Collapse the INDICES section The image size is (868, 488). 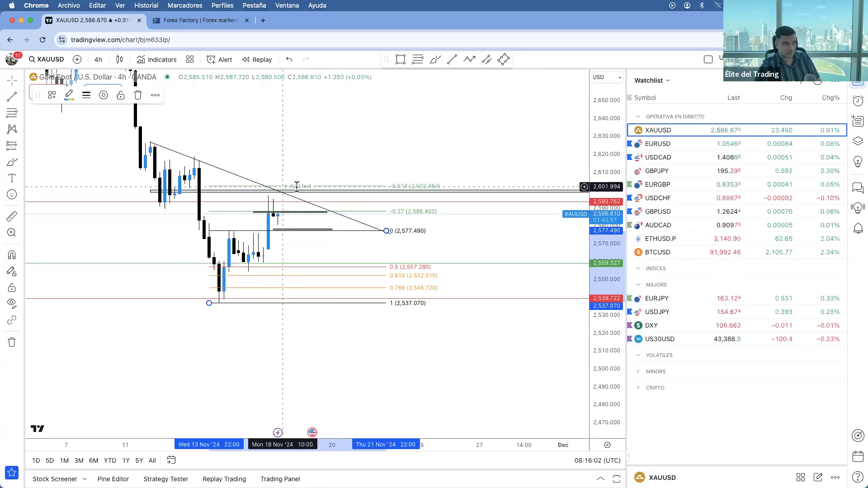638,268
